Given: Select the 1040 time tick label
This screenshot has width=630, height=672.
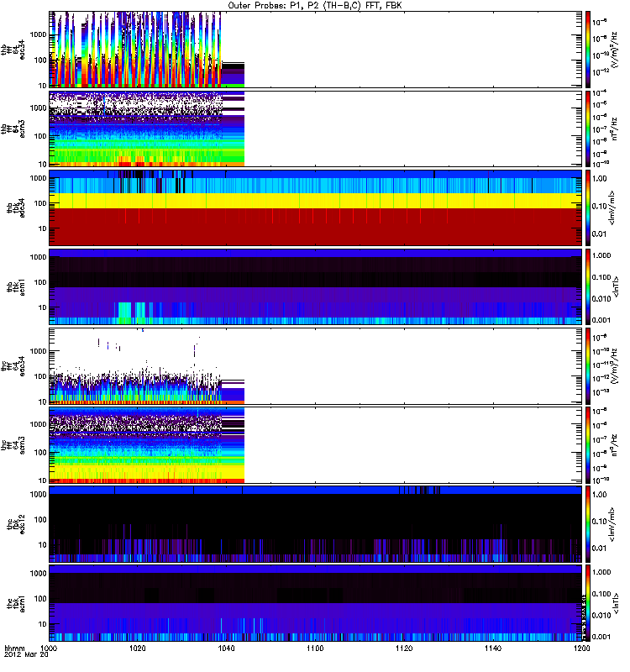Looking at the screenshot, I should pyautogui.click(x=227, y=649).
